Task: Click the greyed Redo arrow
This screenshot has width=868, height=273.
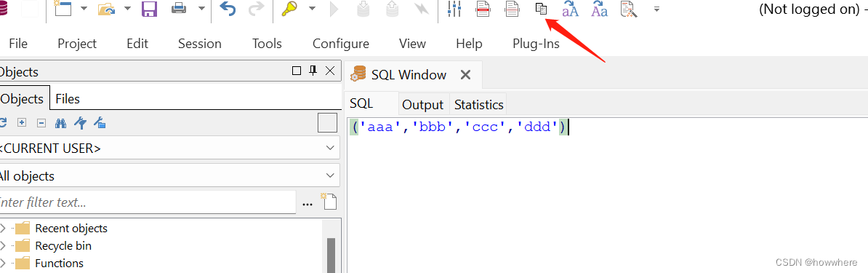Action: click(x=257, y=9)
